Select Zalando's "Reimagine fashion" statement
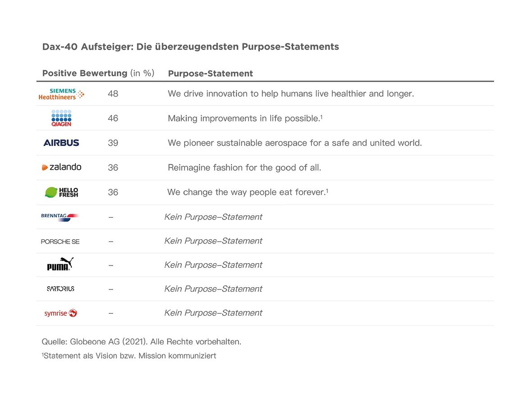 click(244, 168)
